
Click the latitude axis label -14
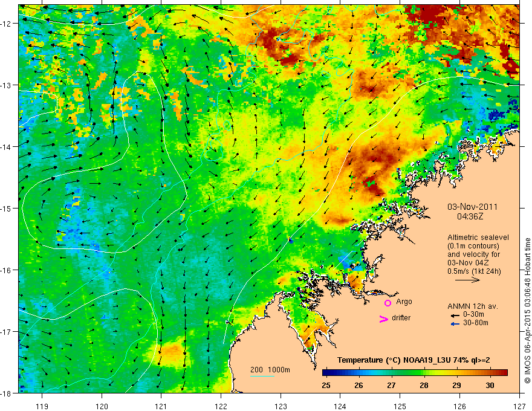(x=6, y=147)
